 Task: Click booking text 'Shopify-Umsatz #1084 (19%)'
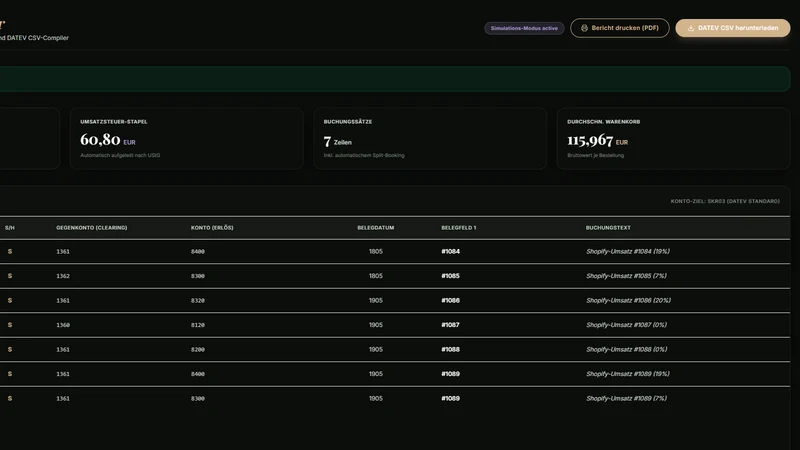[x=628, y=252]
